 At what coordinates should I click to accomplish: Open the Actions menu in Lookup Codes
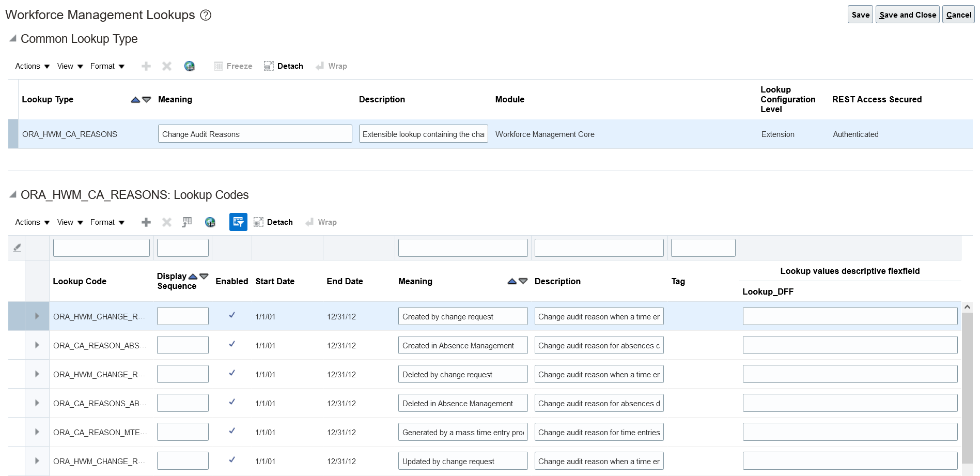(31, 222)
